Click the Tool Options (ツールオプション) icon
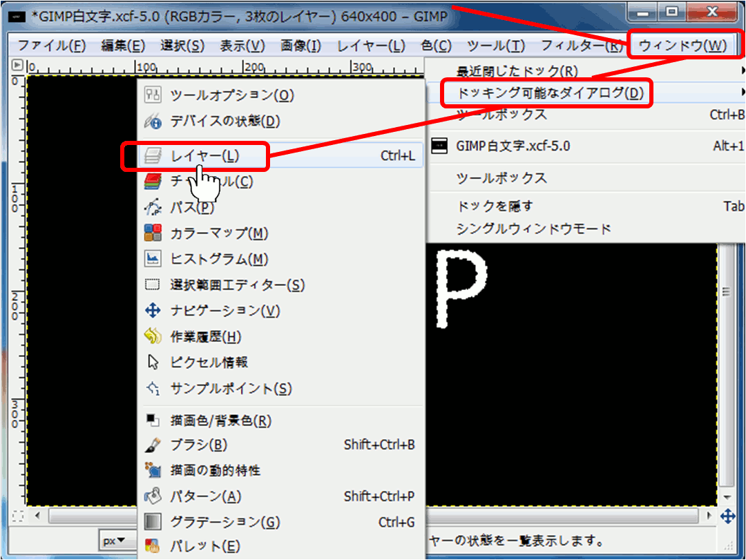746x560 pixels. (153, 95)
